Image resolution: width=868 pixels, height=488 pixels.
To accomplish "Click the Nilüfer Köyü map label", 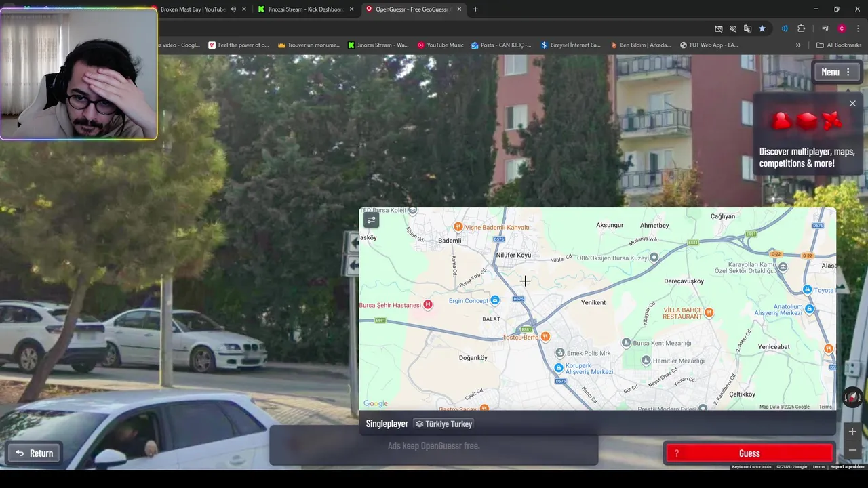I will tap(514, 256).
